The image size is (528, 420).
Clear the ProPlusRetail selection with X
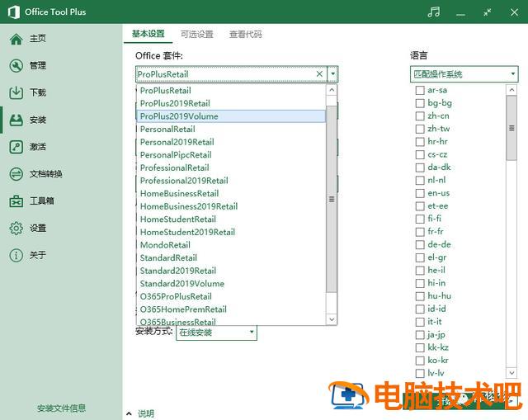coord(319,74)
